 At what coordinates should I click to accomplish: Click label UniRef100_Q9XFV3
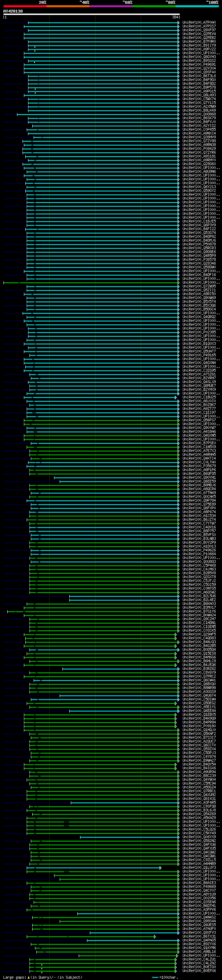click(x=199, y=932)
